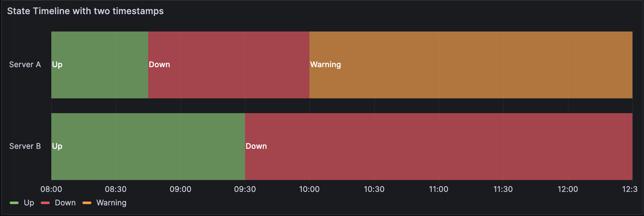Toggle the Warning series legend label
This screenshot has width=644, height=216.
[111, 203]
